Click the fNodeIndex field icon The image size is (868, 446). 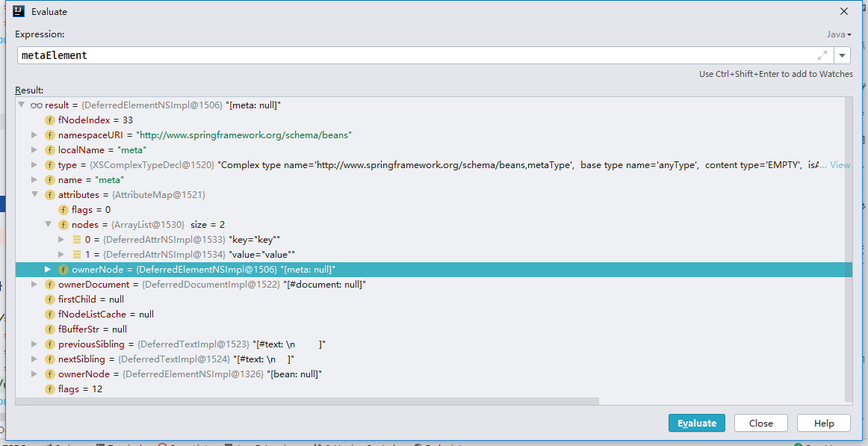pos(49,120)
